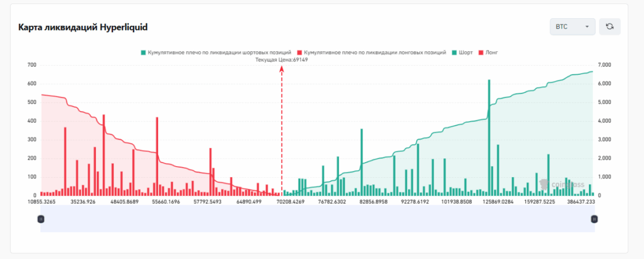Viewport: 644px width, 259px height.
Task: Click the x-axis label 48405.8689
Action: pos(125,202)
